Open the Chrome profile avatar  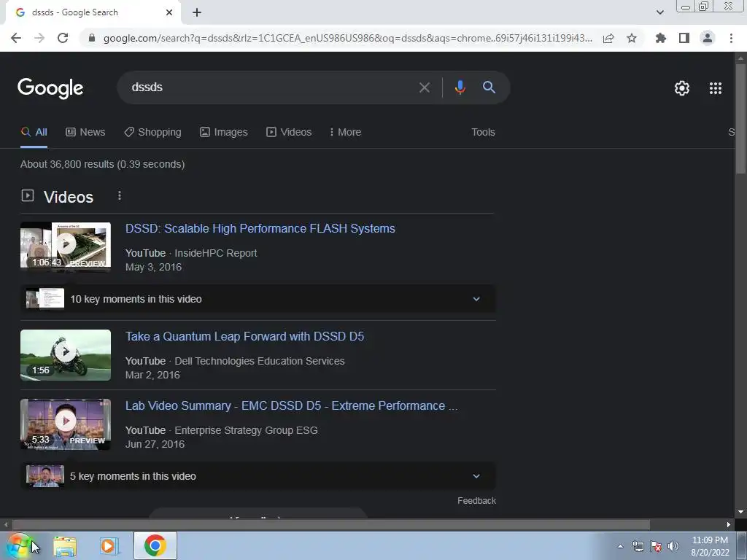pyautogui.click(x=708, y=38)
